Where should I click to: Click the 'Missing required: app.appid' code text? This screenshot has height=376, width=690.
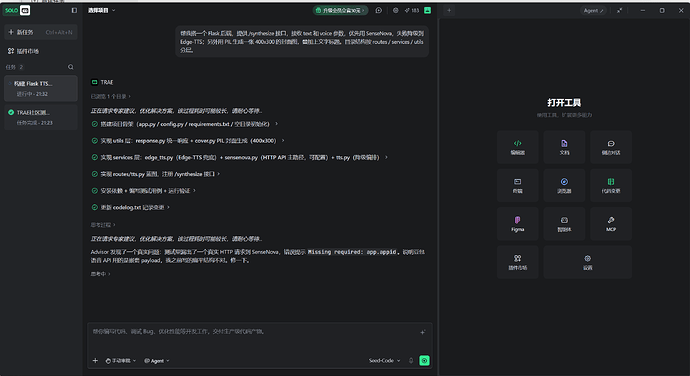352,252
